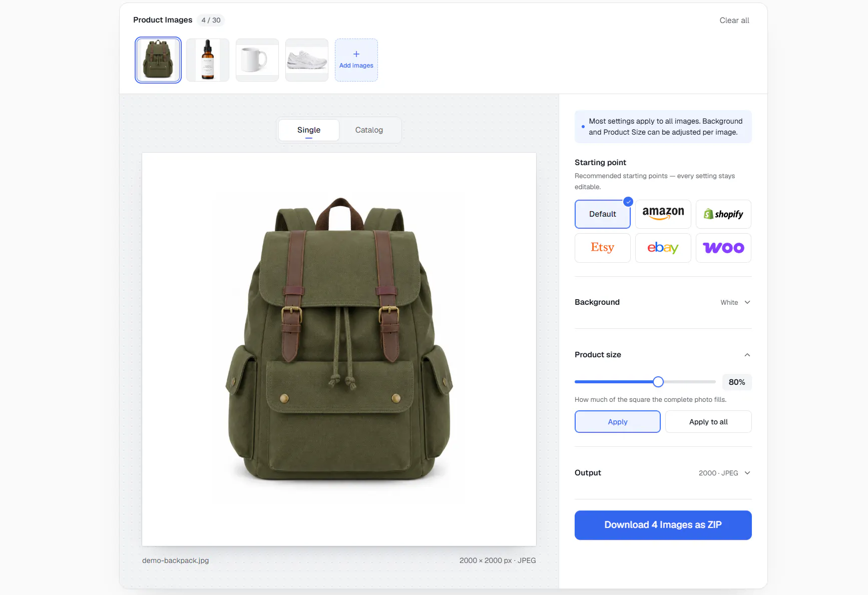
Task: Select the dropper bottle thumbnail
Action: [x=208, y=60]
